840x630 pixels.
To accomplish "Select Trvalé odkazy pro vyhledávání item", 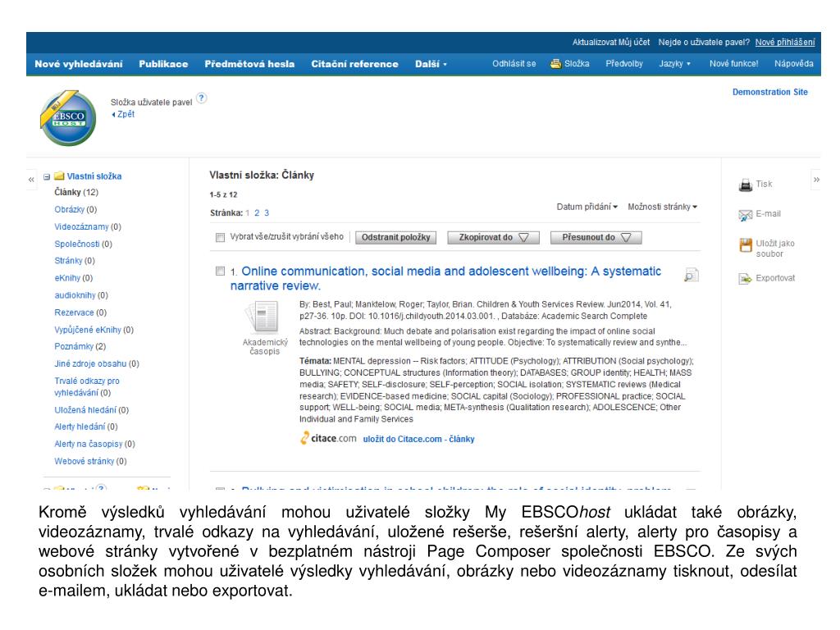I will tap(87, 387).
